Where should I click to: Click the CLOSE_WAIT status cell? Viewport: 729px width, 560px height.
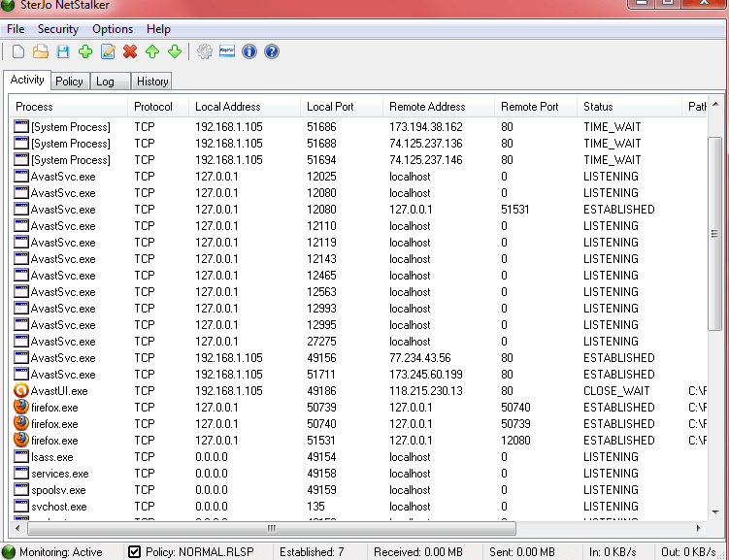616,391
